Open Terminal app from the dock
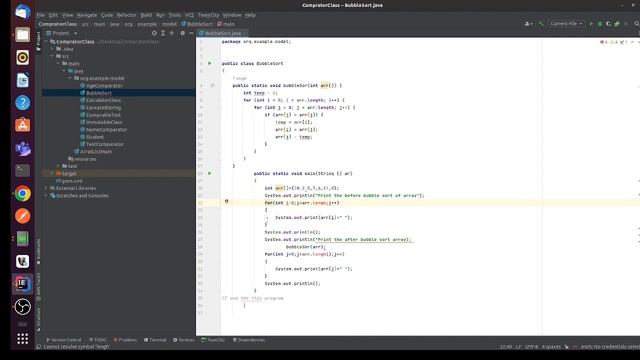Screen dimensions: 640x360 (22, 171)
